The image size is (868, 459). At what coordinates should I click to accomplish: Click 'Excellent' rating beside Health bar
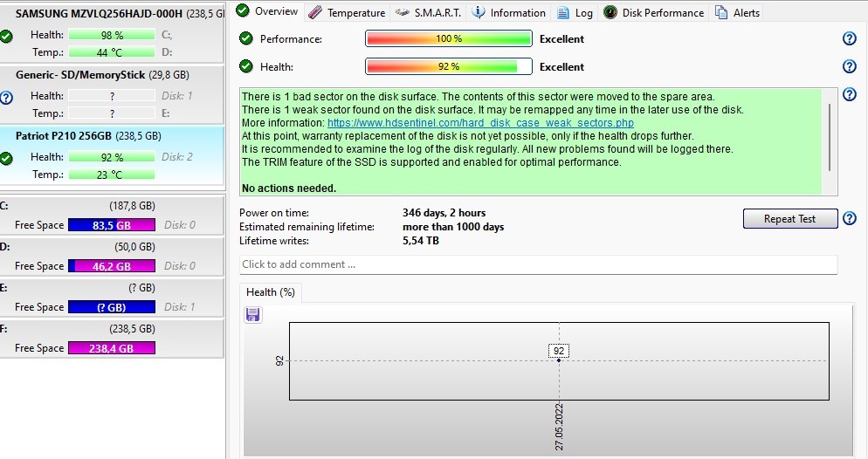[561, 66]
